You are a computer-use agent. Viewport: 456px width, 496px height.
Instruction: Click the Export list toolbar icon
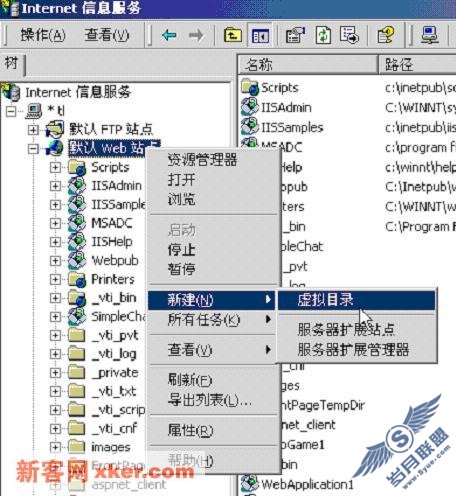(349, 35)
